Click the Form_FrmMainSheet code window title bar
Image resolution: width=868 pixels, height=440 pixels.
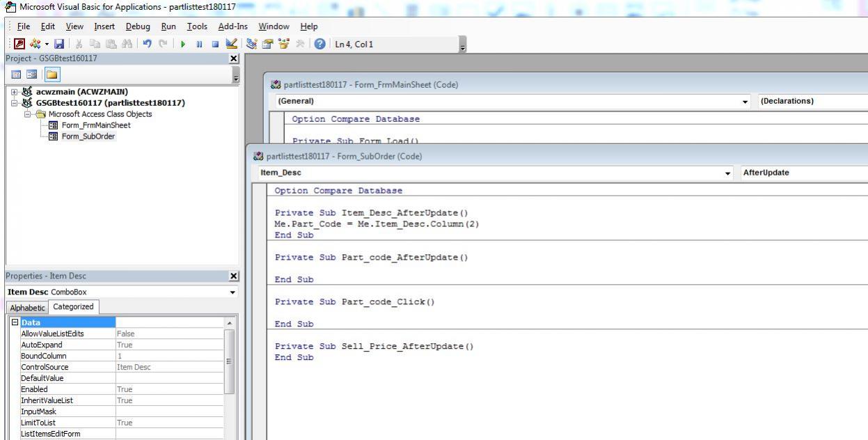[566, 85]
